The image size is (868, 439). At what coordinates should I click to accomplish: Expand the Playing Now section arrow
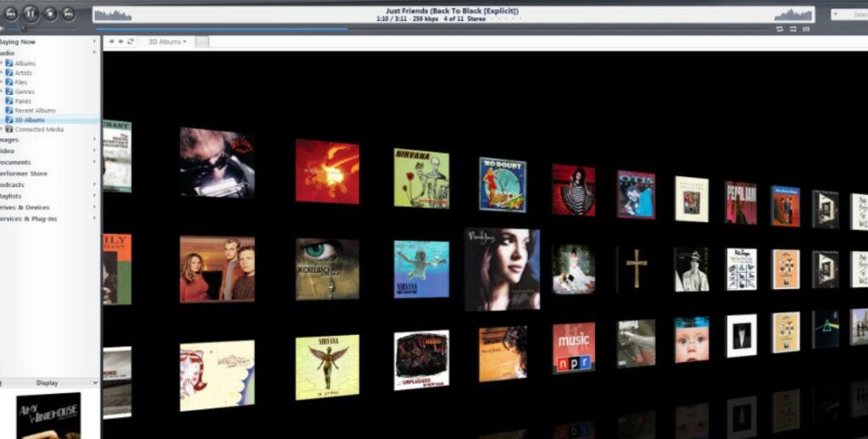[x=94, y=42]
